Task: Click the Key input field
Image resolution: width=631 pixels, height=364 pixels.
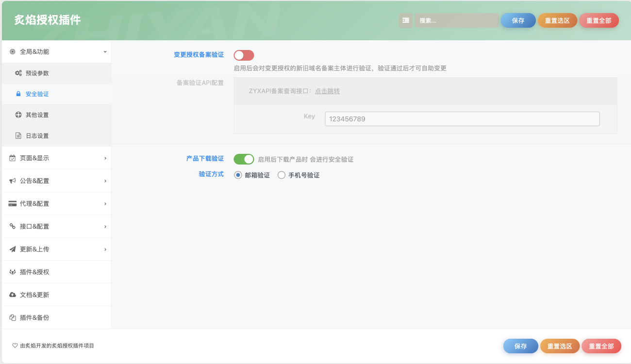Action: [x=462, y=119]
